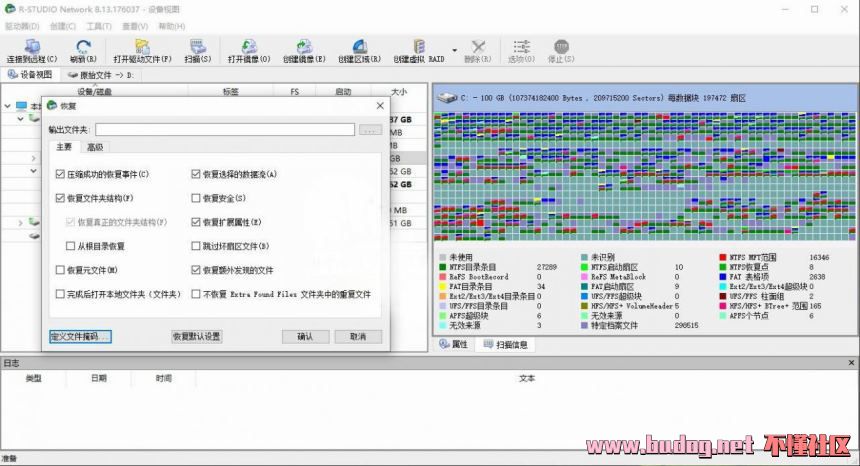Screen dimensions: 860x466
Task: Click into the 输出文件夹 text field
Action: (x=225, y=130)
